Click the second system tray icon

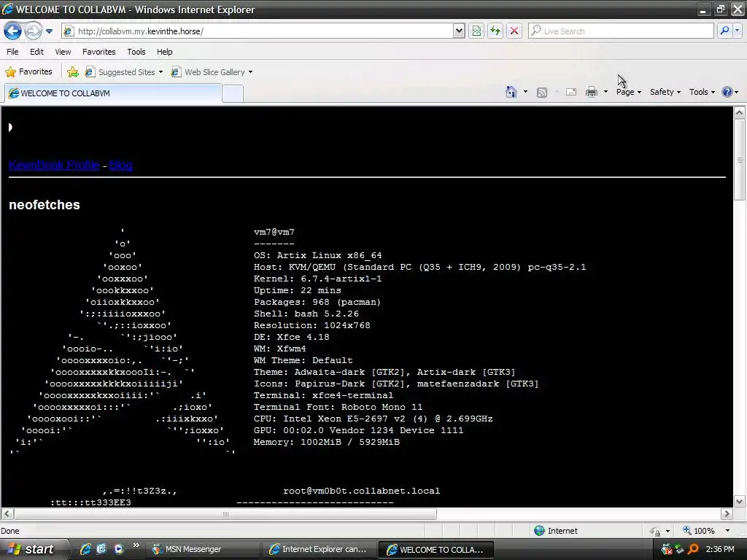(x=680, y=550)
